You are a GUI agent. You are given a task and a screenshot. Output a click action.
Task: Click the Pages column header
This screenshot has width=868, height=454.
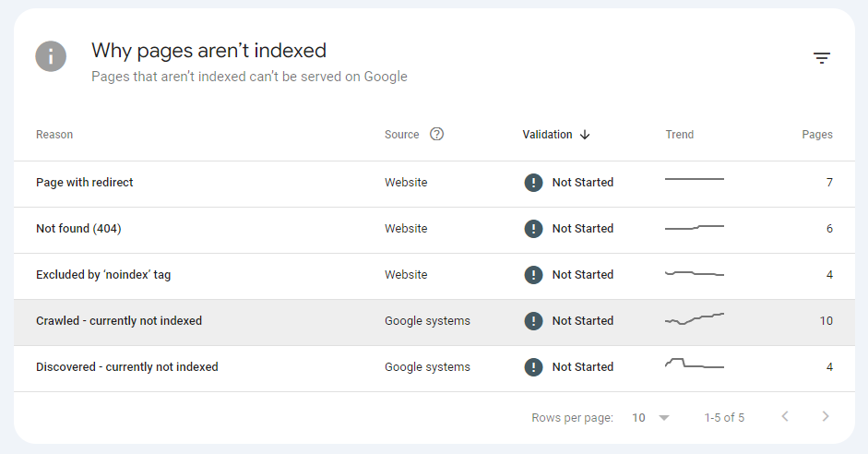click(x=817, y=135)
